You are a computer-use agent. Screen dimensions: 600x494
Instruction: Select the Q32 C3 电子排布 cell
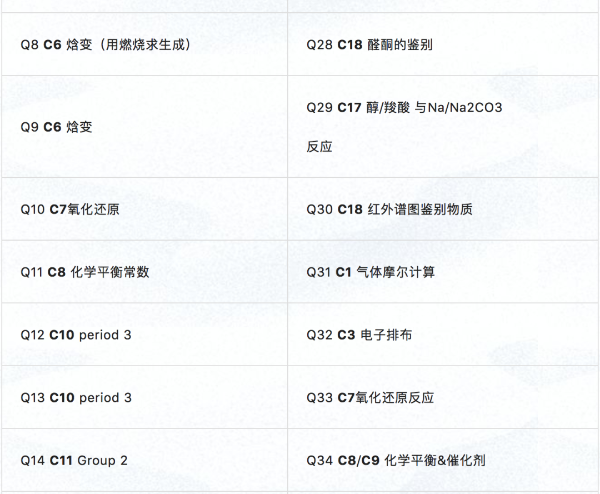click(x=359, y=335)
